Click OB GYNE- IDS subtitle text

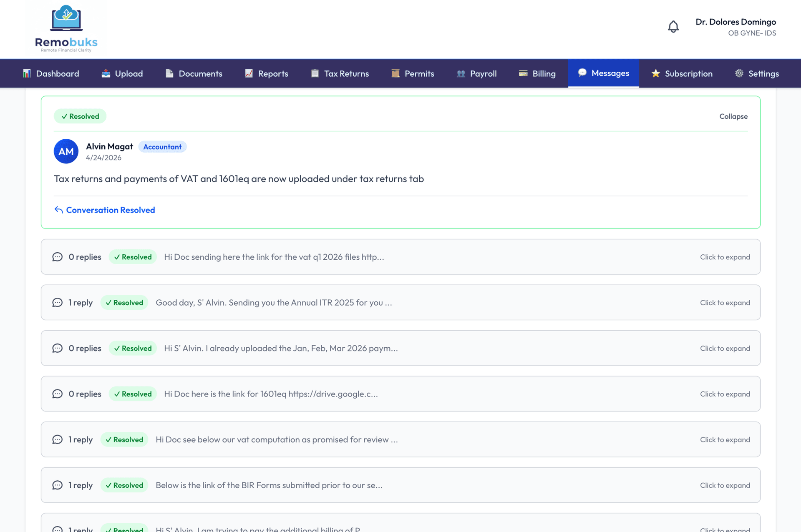coord(752,33)
